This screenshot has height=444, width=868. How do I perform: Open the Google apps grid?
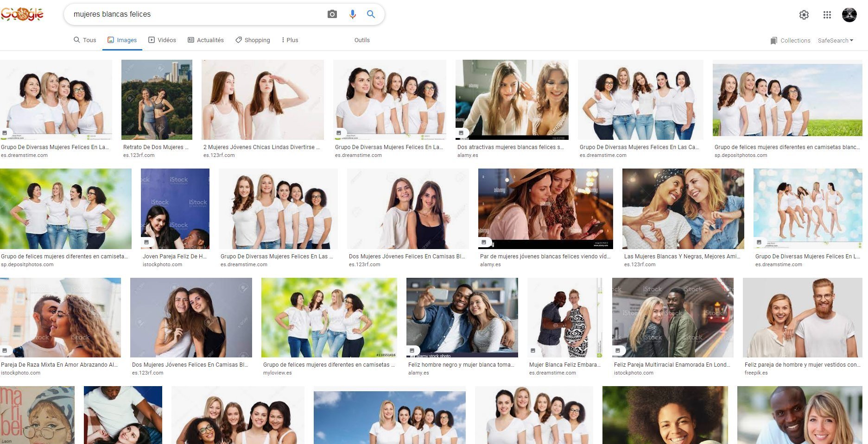[x=827, y=15]
